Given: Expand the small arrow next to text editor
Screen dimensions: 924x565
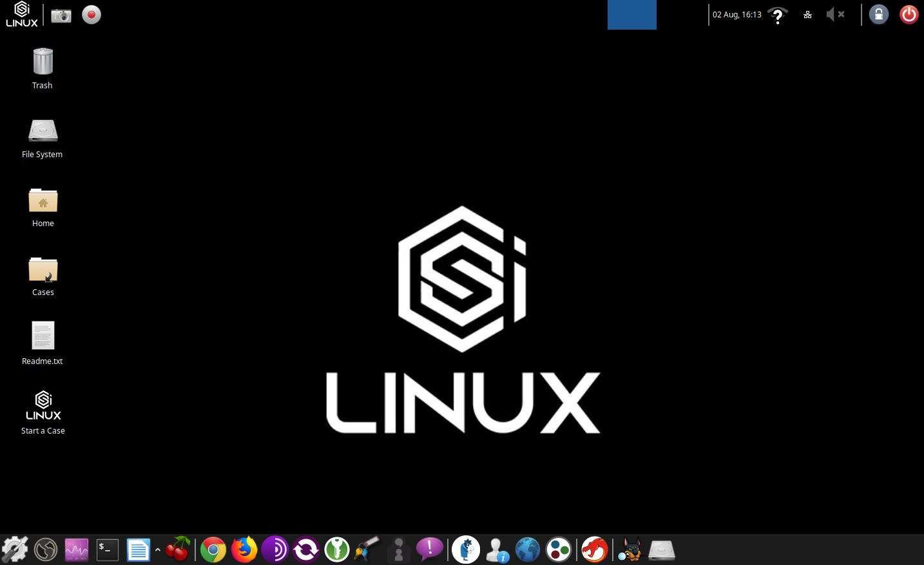Looking at the screenshot, I should tap(157, 550).
